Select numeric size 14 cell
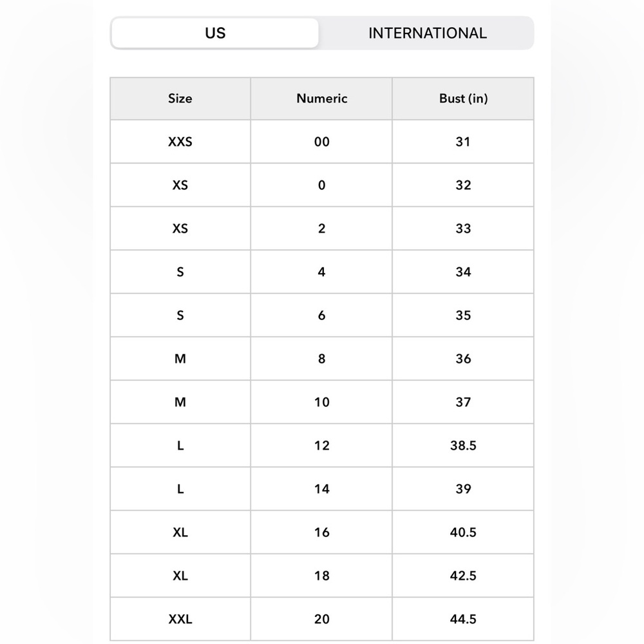 pyautogui.click(x=321, y=489)
